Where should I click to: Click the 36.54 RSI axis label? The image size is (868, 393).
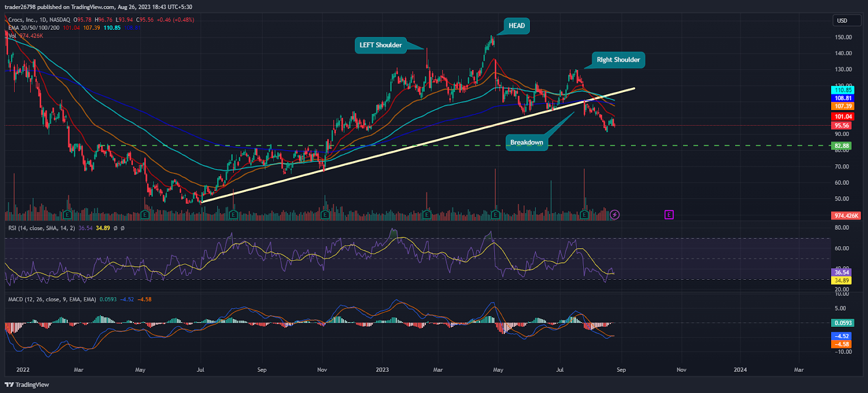pyautogui.click(x=841, y=272)
